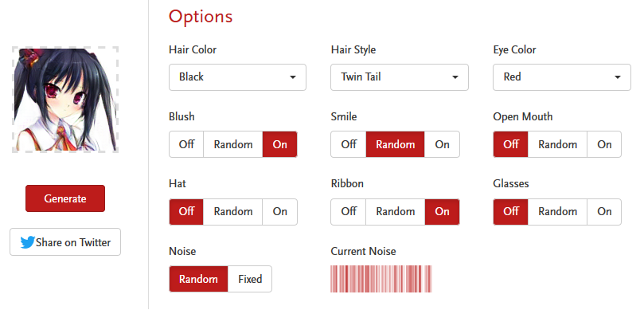644x310 pixels.
Task: Set Open Mouth to Random
Action: click(x=557, y=144)
